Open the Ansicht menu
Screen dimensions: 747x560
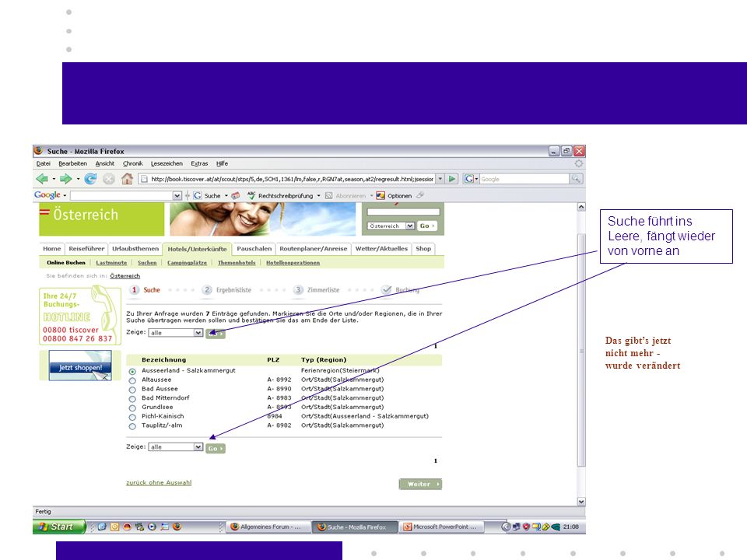pos(104,163)
